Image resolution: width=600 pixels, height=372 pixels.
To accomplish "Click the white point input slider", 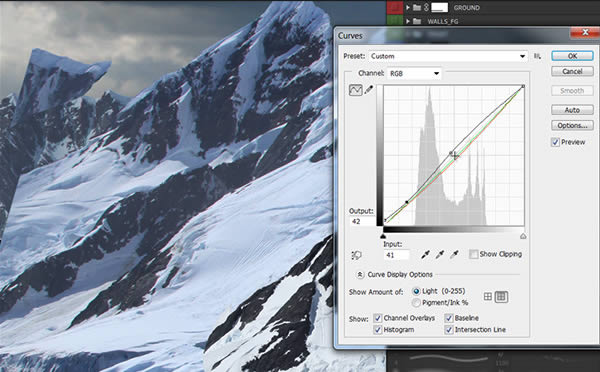I will (x=523, y=236).
